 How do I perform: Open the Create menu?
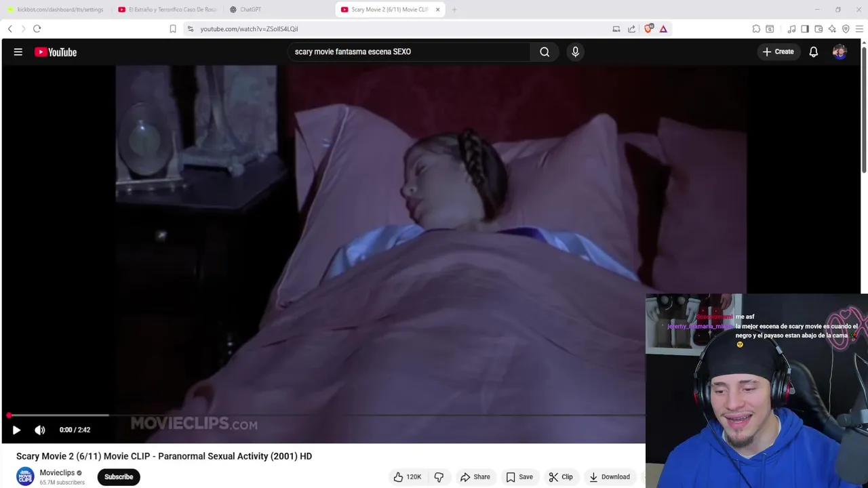point(778,52)
